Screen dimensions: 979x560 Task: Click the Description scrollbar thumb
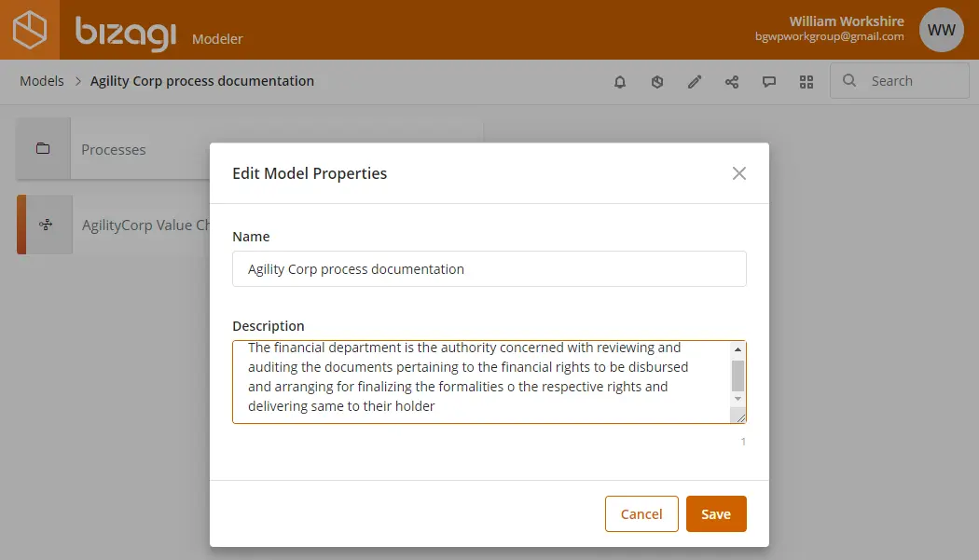[738, 376]
